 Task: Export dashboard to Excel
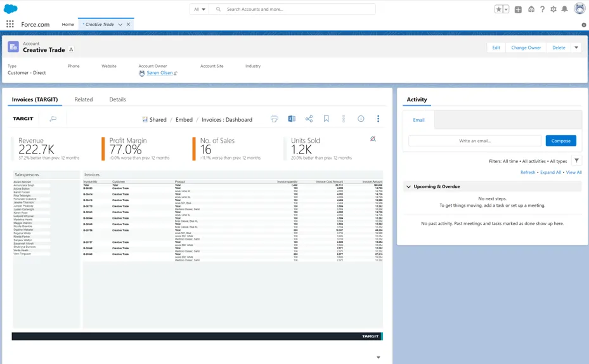click(x=292, y=119)
